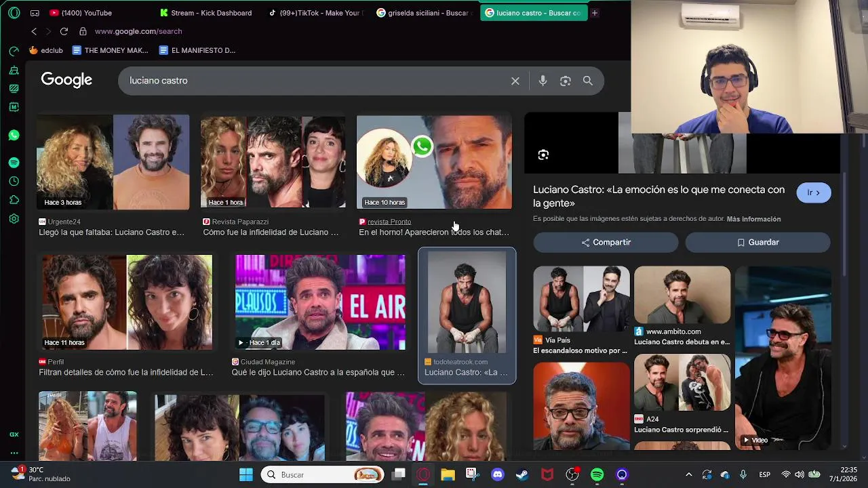Open the Perfil 'Filtran detalles' thumbnail
The height and width of the screenshot is (488, 868).
(x=127, y=302)
